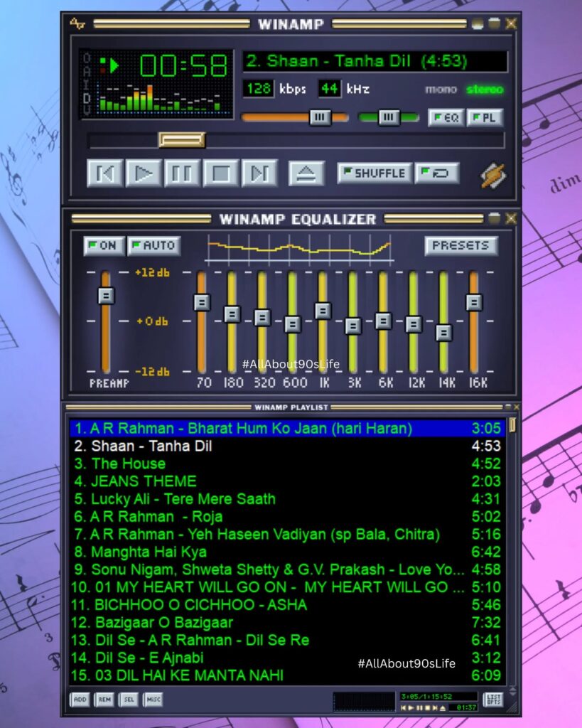
Task: Open the playlist ADD menu
Action: (80, 700)
